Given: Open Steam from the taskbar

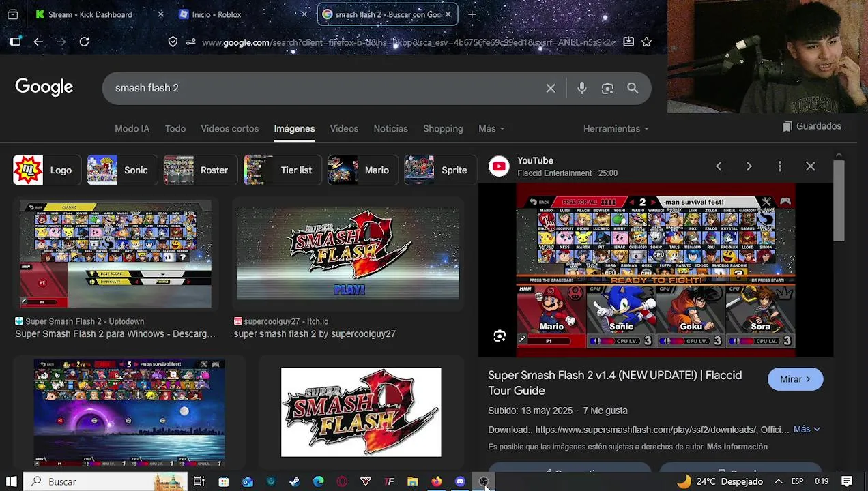Looking at the screenshot, I should tap(295, 481).
